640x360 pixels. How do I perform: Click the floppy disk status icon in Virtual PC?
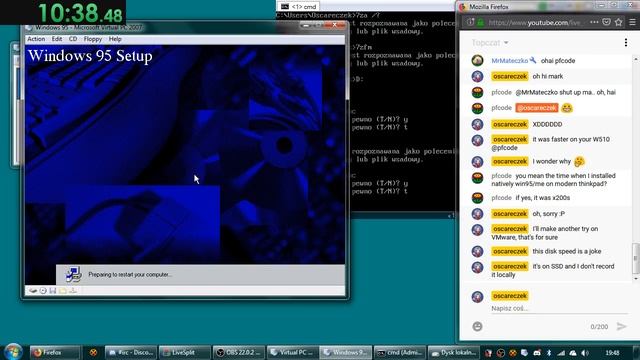point(53,291)
